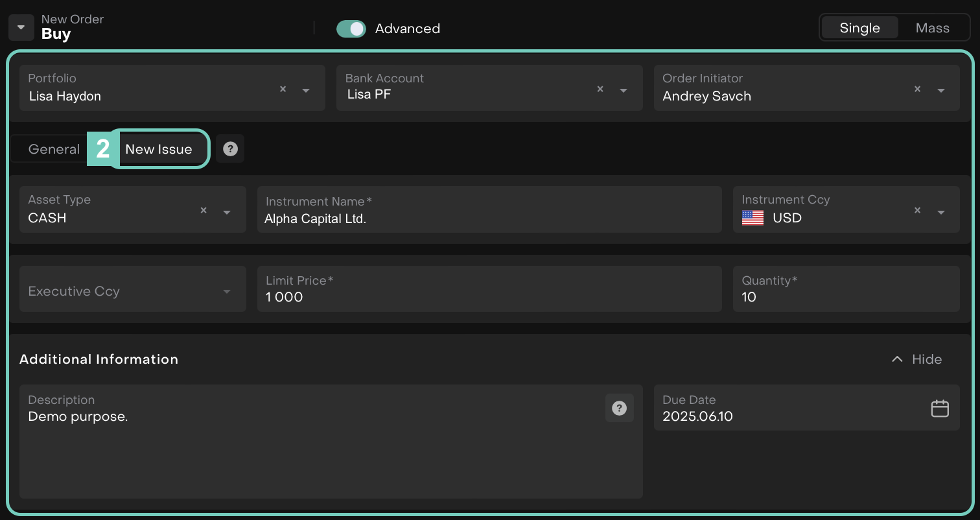Click the Description help icon
Viewport: 980px width, 520px height.
click(x=620, y=408)
